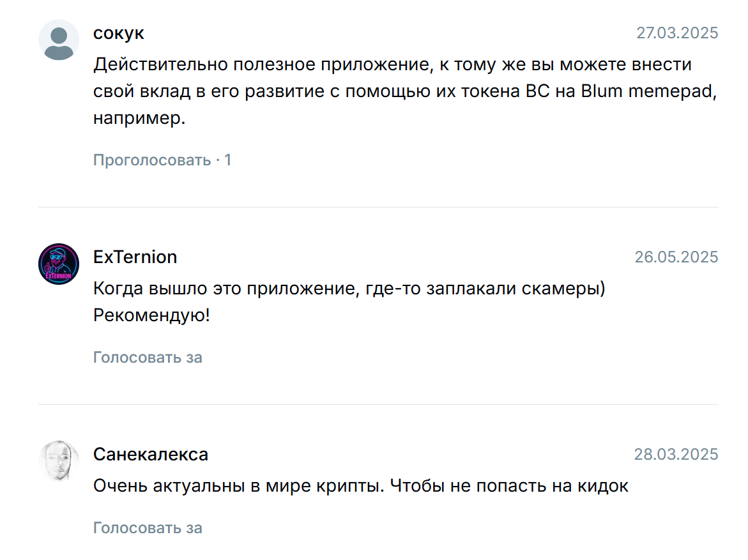Click the review line Когда вышло это приложение
The image size is (748, 560).
point(349,289)
